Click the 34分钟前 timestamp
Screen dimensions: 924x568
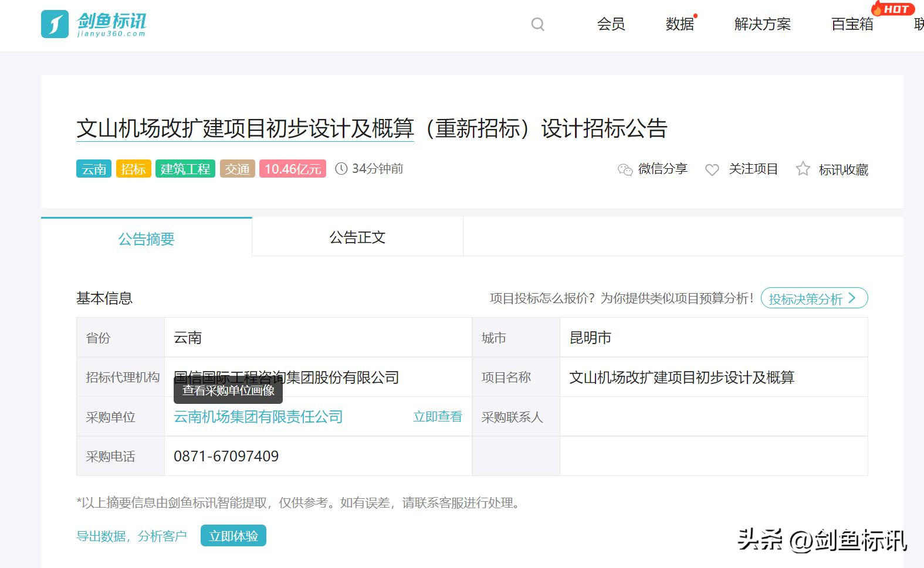coord(377,169)
